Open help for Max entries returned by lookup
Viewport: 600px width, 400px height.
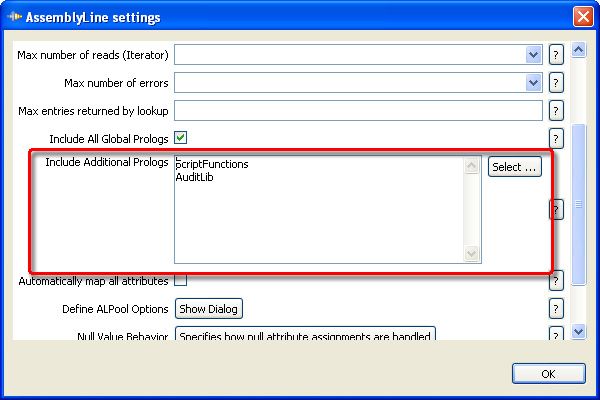click(x=556, y=111)
